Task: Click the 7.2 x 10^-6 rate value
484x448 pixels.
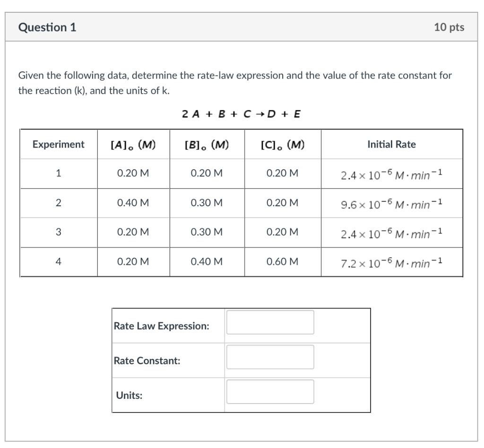Action: 391,262
